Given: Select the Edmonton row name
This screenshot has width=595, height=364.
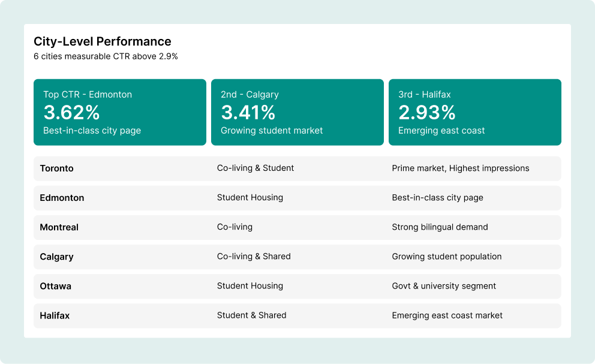Looking at the screenshot, I should (x=62, y=198).
